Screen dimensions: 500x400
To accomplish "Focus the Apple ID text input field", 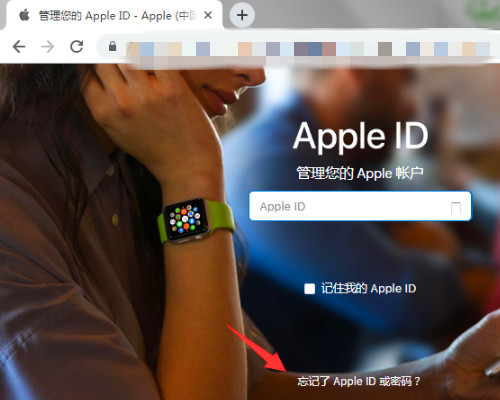I will 360,206.
